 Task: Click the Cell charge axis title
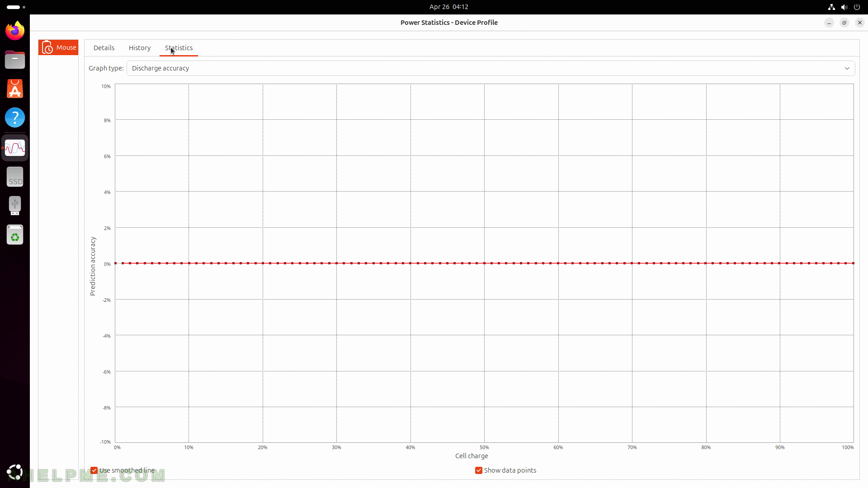(472, 456)
